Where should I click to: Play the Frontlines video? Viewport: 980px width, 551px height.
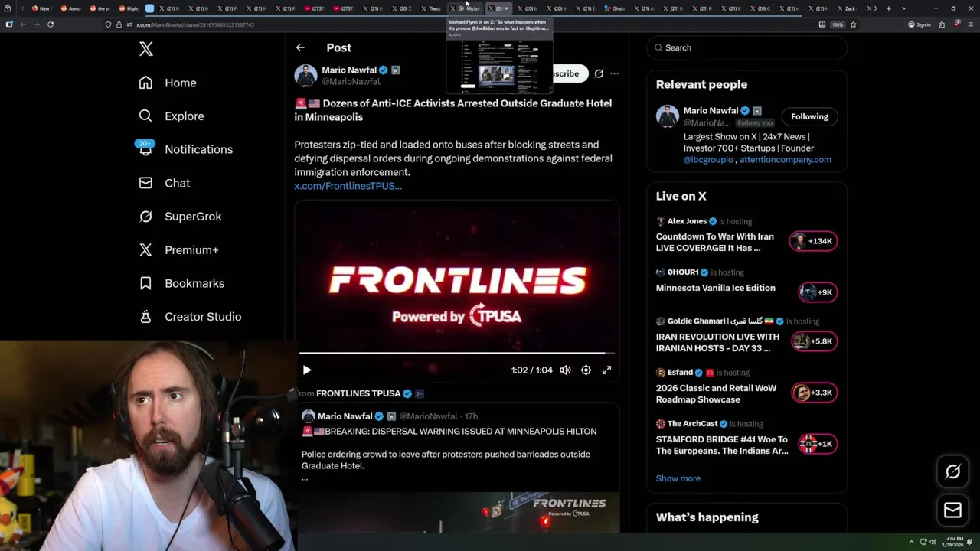click(306, 370)
